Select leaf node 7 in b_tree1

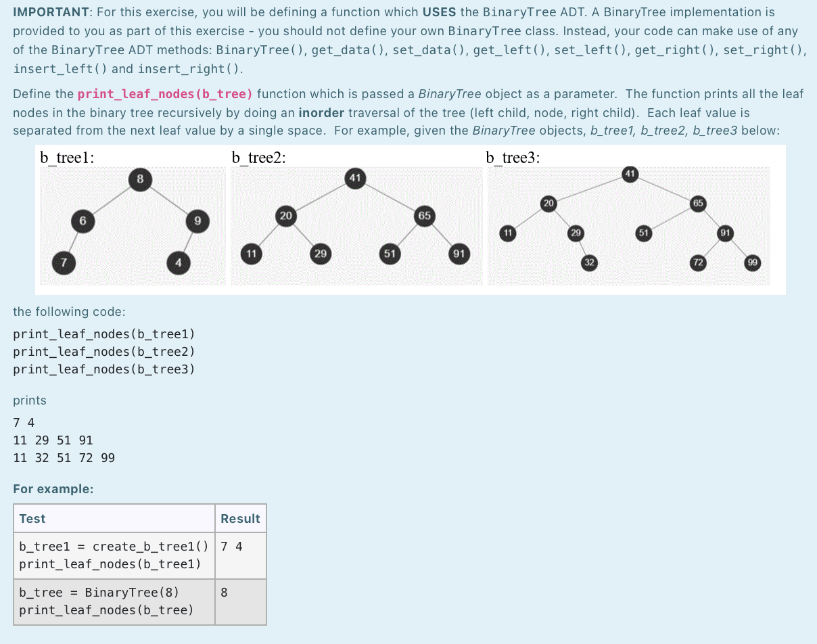pyautogui.click(x=63, y=263)
